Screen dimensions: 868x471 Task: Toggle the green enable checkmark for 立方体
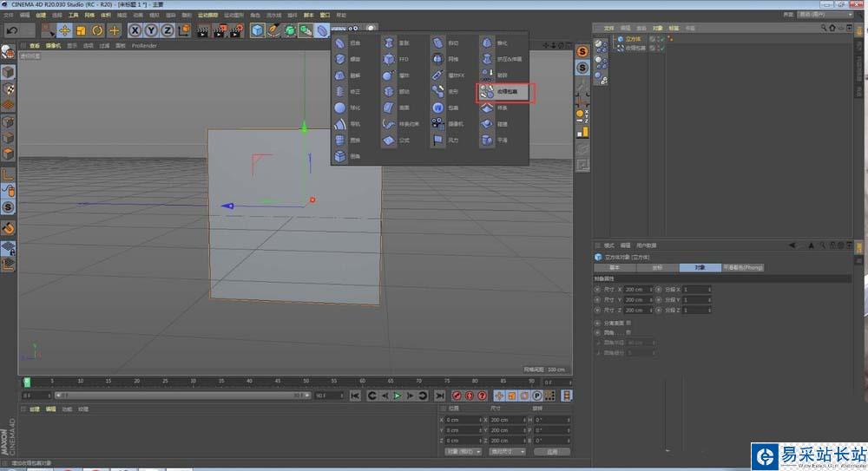661,39
